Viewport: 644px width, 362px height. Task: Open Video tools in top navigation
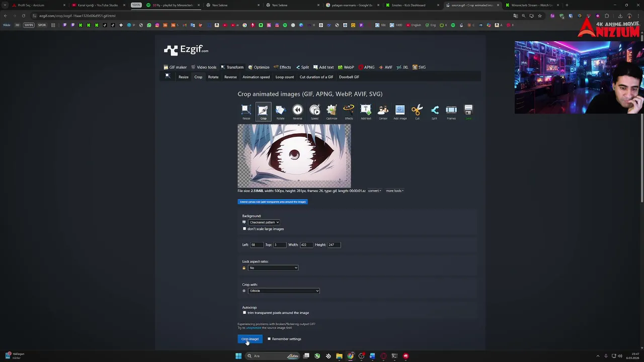pos(204,67)
